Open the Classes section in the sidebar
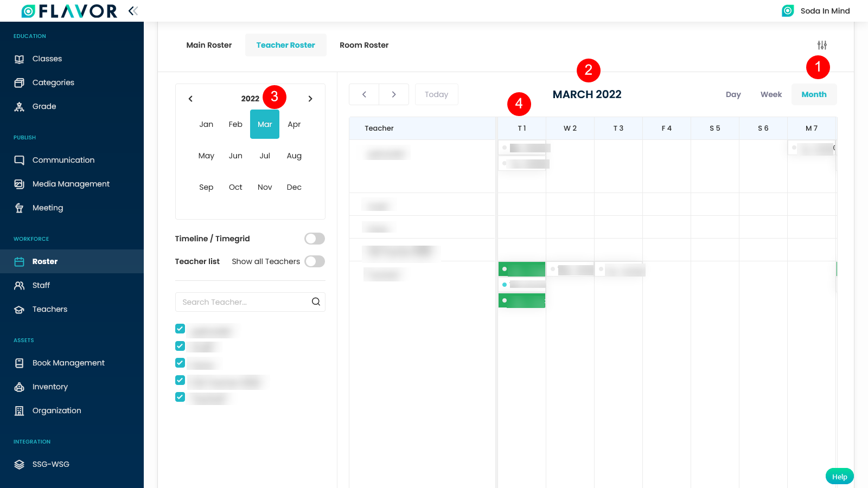 (47, 59)
